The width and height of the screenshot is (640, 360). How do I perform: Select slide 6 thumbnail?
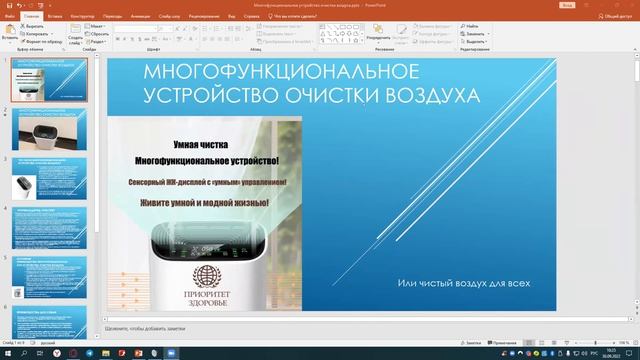point(49,322)
